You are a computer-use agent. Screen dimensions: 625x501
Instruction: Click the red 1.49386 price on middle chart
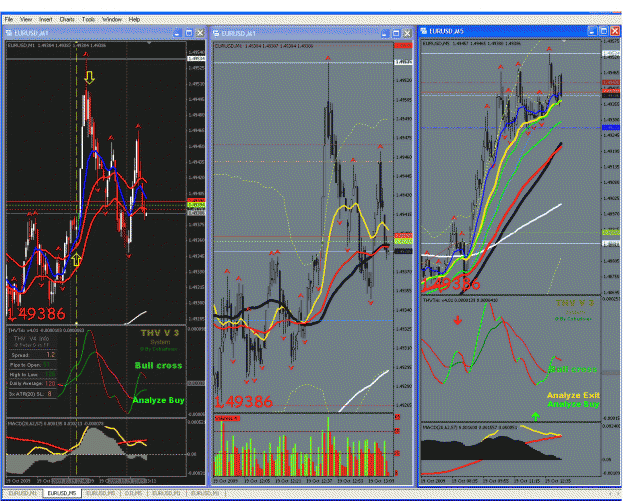[244, 401]
